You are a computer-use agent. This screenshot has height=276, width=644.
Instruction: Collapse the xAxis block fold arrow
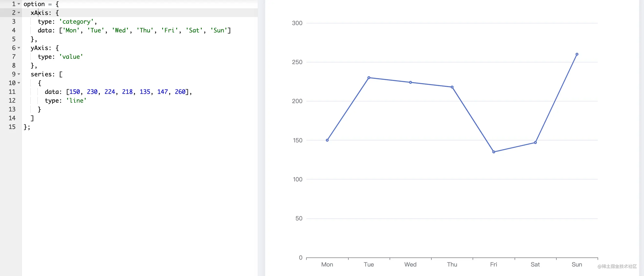19,13
